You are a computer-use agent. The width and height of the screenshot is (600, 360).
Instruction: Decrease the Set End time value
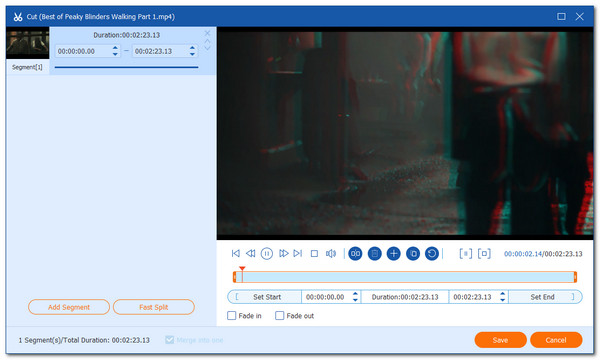[502, 300]
